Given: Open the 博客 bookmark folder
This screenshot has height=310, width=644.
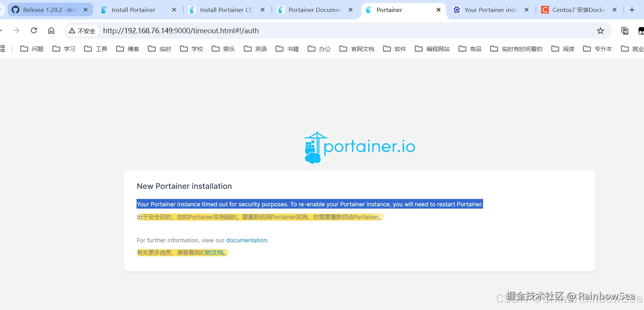Looking at the screenshot, I should click(x=128, y=49).
